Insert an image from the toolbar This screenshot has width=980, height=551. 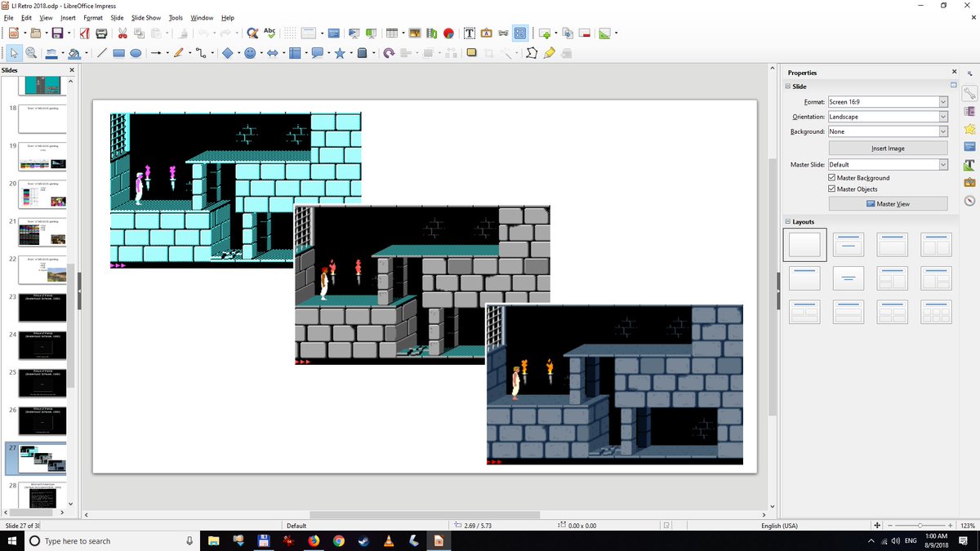click(x=415, y=33)
